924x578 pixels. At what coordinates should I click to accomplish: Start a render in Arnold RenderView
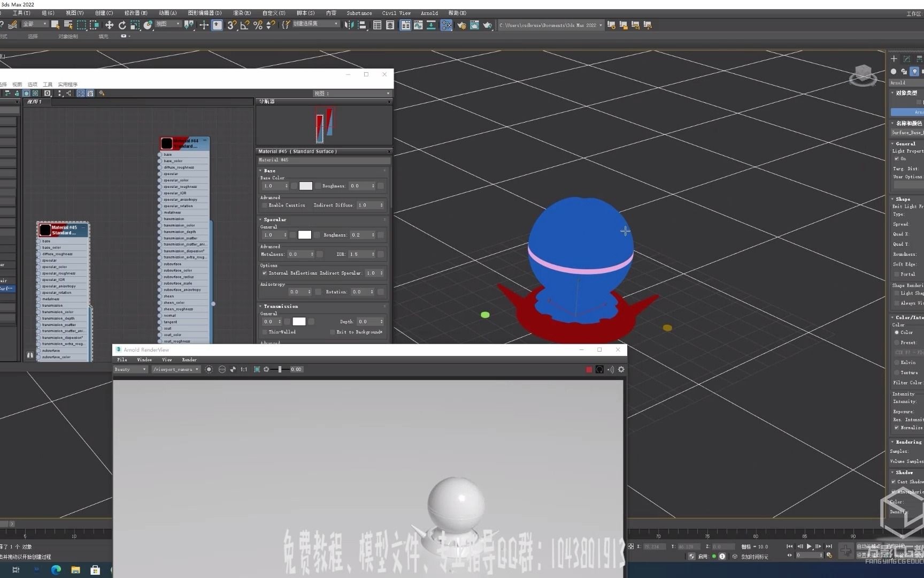click(209, 369)
